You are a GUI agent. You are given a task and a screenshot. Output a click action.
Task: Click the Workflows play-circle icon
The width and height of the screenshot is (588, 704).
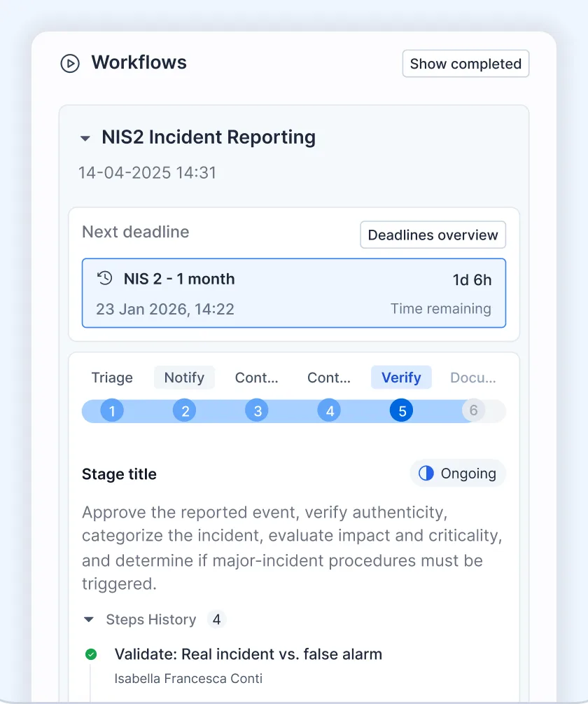(x=70, y=63)
